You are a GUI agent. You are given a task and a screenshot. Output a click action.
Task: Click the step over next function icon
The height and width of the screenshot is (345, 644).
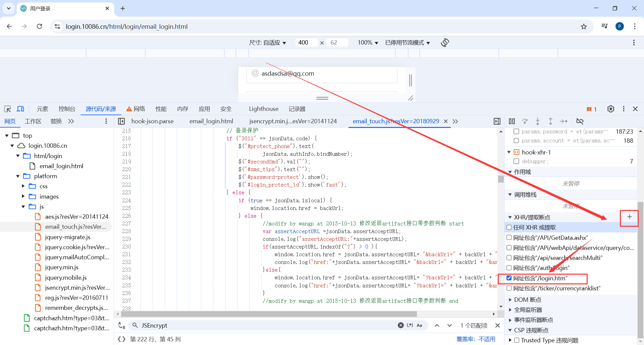525,121
